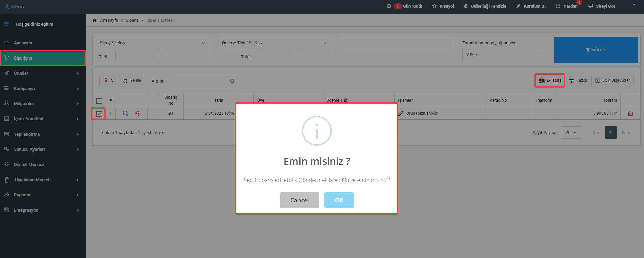Open Siparişler in the sidebar
This screenshot has height=258, width=644.
click(x=43, y=58)
